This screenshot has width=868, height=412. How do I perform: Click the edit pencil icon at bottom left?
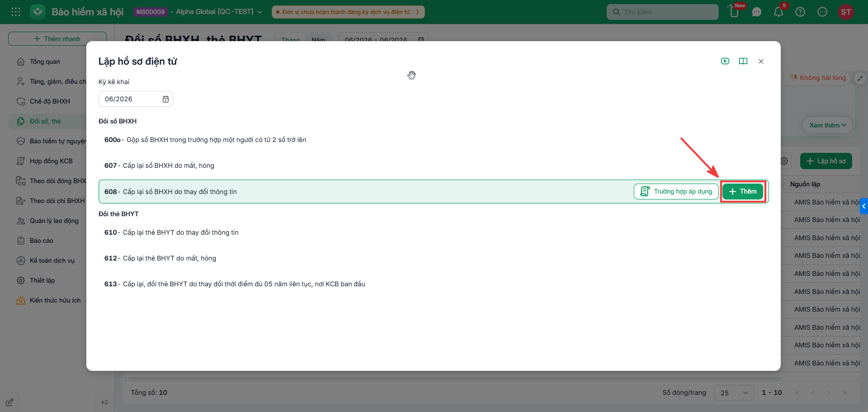(x=9, y=402)
